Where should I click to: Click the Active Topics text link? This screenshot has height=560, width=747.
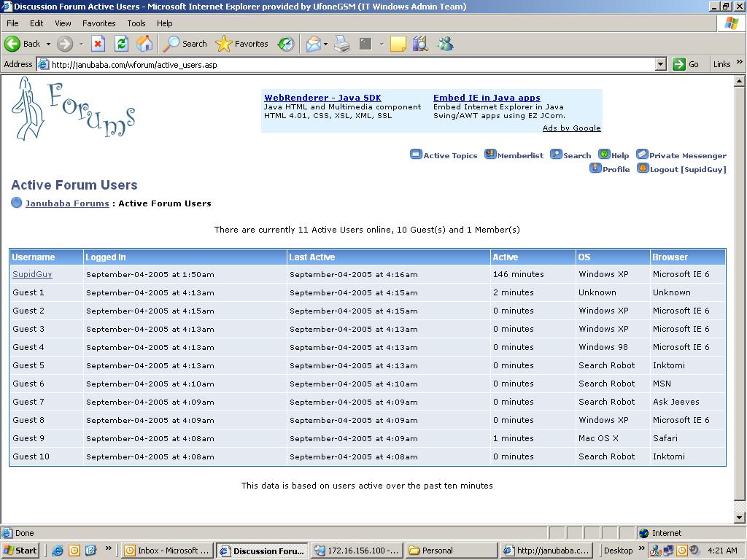(x=450, y=156)
